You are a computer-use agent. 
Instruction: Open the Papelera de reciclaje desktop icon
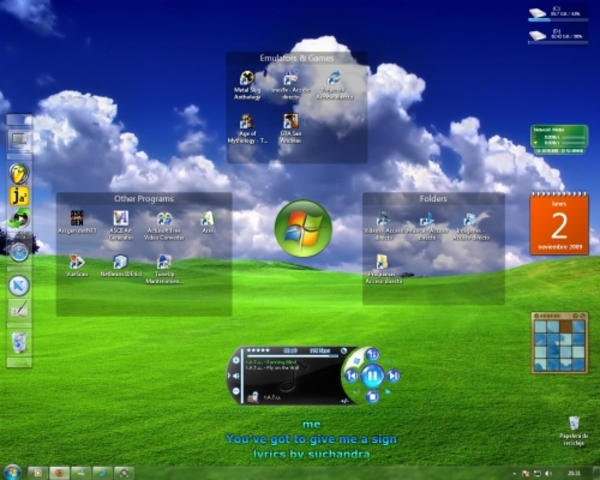point(574,431)
